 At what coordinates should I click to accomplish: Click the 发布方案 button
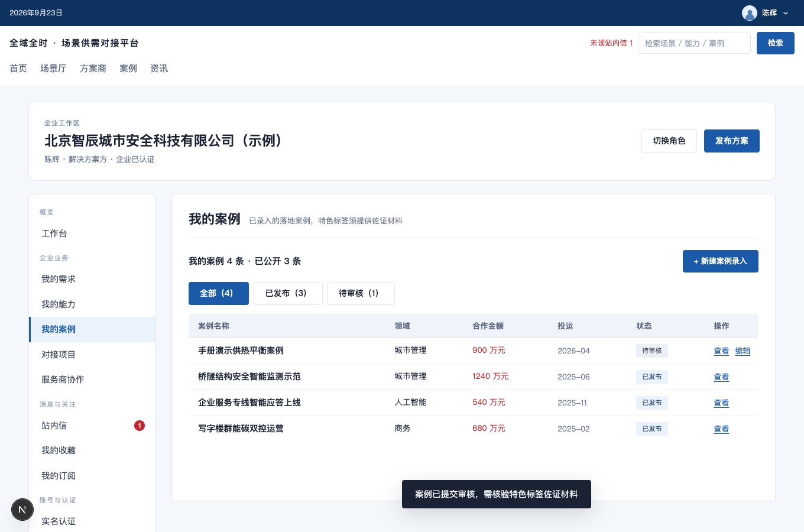732,141
